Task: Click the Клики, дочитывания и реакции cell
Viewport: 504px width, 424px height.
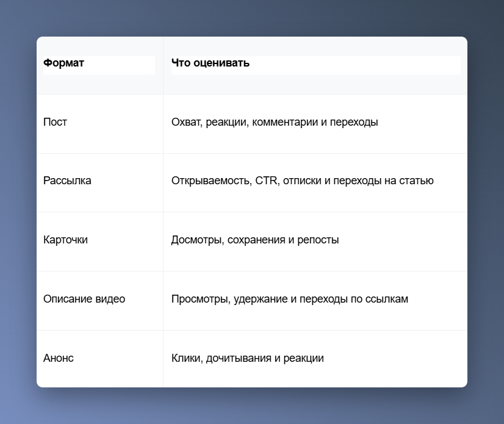Action: [x=315, y=359]
